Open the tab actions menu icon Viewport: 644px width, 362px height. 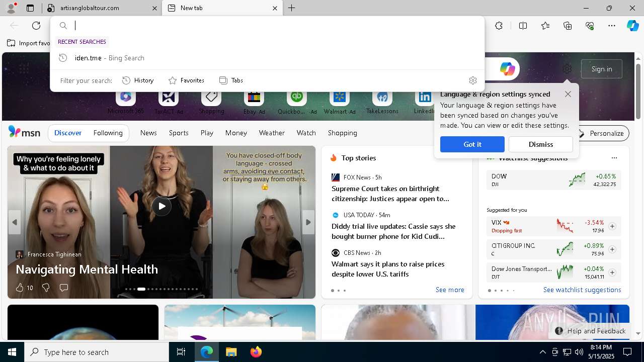30,8
